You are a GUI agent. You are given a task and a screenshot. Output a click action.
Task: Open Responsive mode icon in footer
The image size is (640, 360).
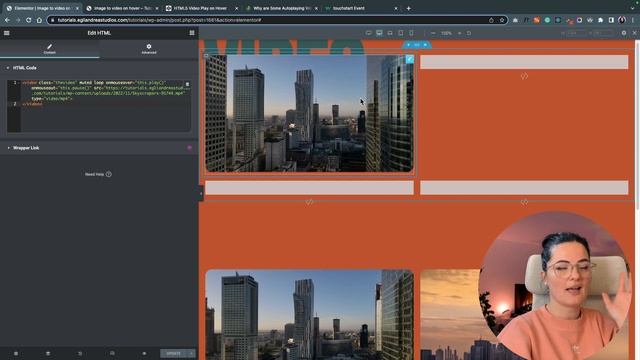(x=112, y=353)
